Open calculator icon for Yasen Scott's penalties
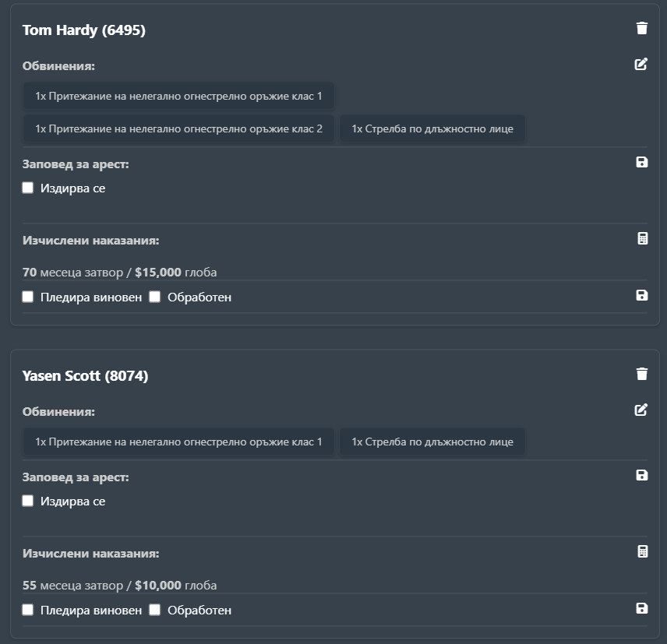Screen dimensions: 667x644 tap(642, 552)
